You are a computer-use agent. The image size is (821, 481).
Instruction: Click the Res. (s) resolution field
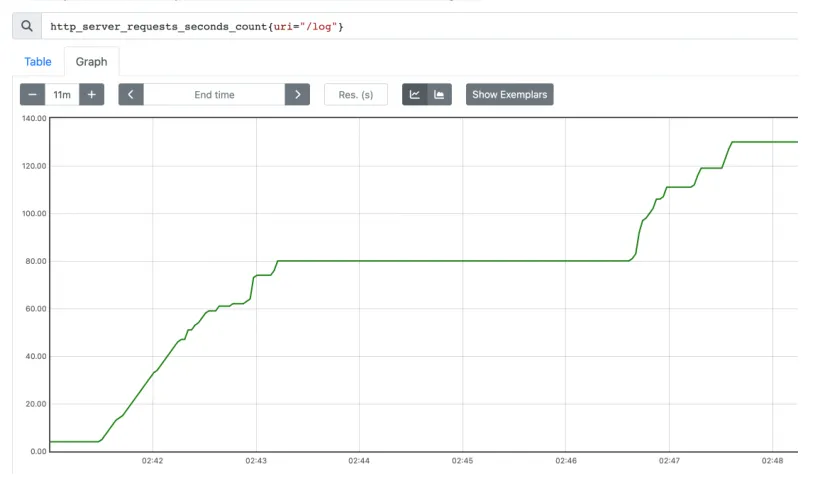click(x=356, y=95)
